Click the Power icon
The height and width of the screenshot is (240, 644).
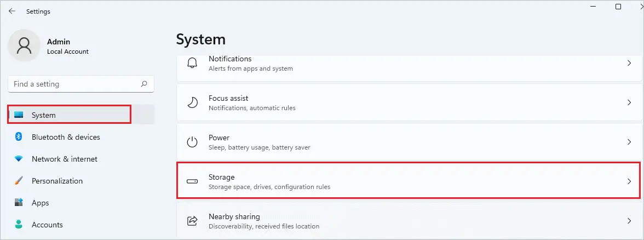tap(192, 142)
